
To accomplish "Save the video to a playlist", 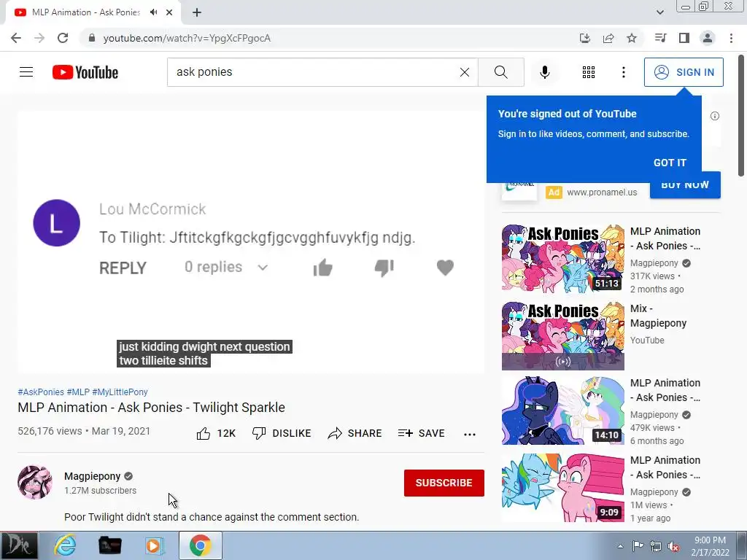I will [421, 433].
